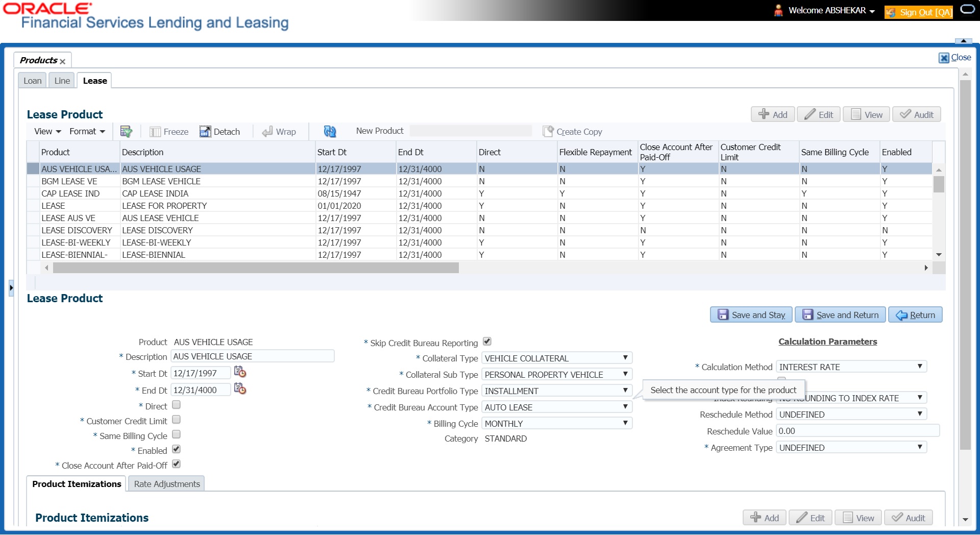Toggle the Same Billing Cycle checkbox
The width and height of the screenshot is (980, 535).
click(176, 434)
